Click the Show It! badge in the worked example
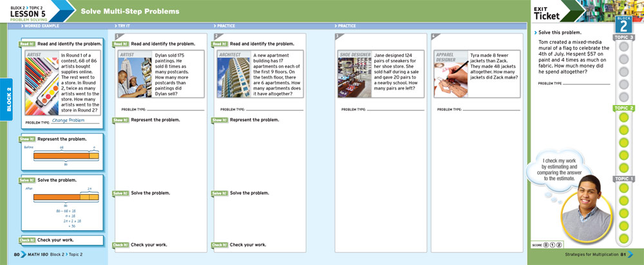The image size is (644, 265). [28, 139]
